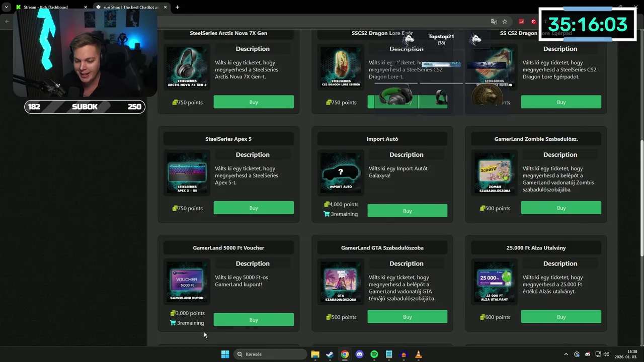Open Discord from the taskbar
The height and width of the screenshot is (362, 644).
[x=359, y=354]
